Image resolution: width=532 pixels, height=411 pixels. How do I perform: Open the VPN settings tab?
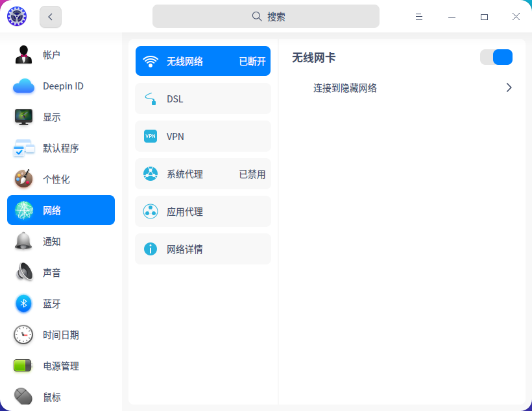[203, 136]
